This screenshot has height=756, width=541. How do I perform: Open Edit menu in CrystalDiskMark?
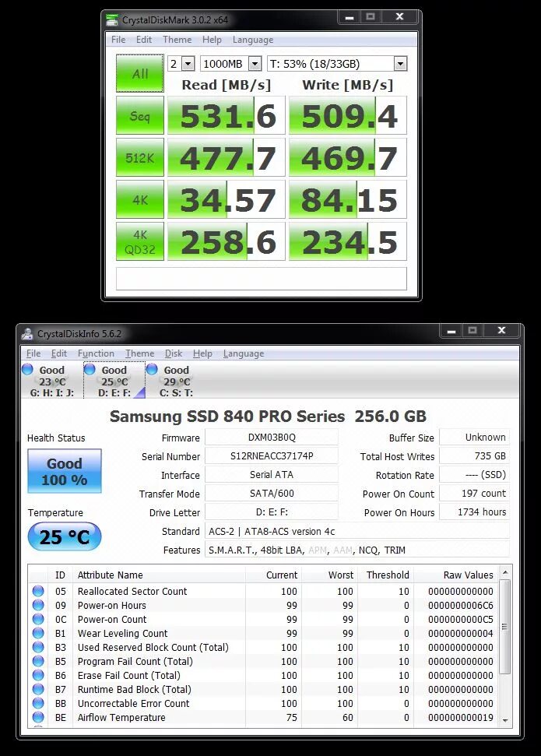(144, 40)
